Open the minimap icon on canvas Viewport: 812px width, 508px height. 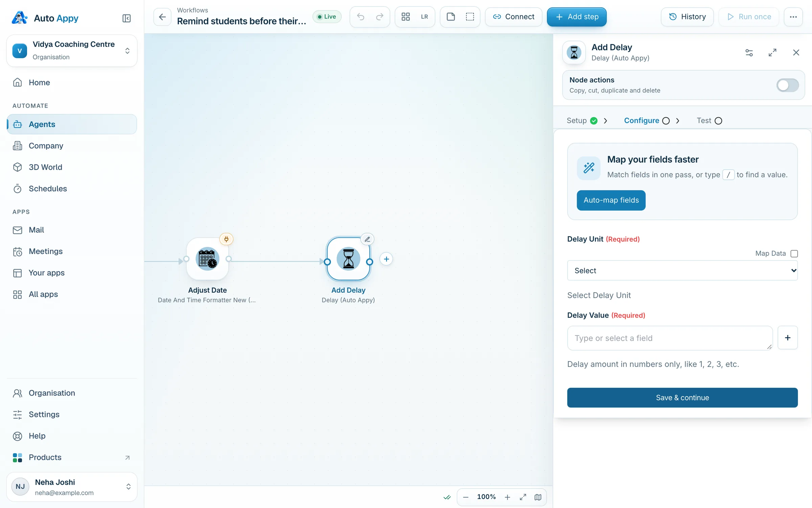(538, 497)
